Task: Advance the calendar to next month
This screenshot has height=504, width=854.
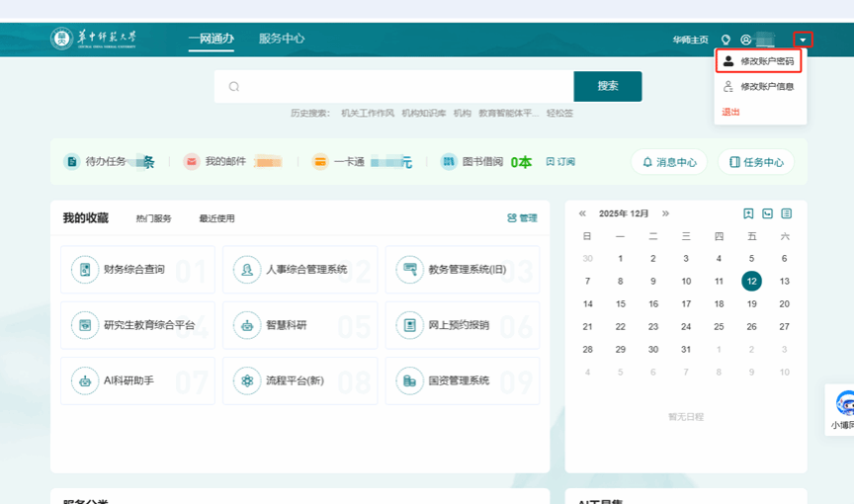Action: point(665,213)
